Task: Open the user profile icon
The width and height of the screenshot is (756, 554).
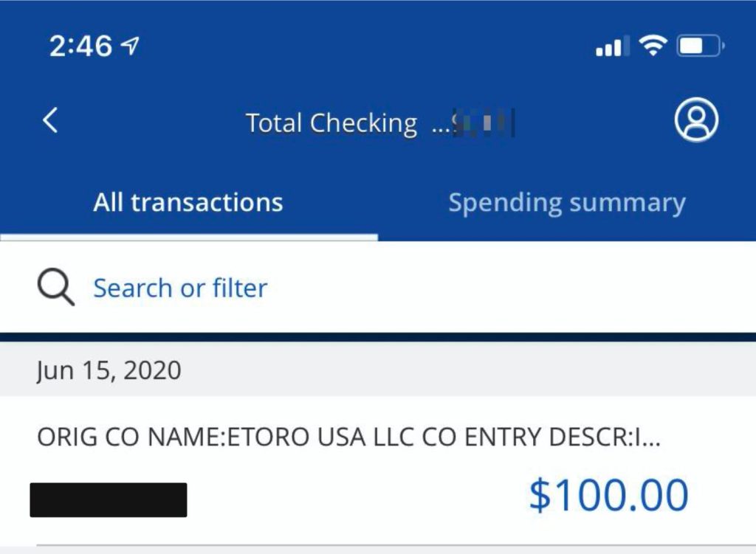Action: click(x=695, y=120)
